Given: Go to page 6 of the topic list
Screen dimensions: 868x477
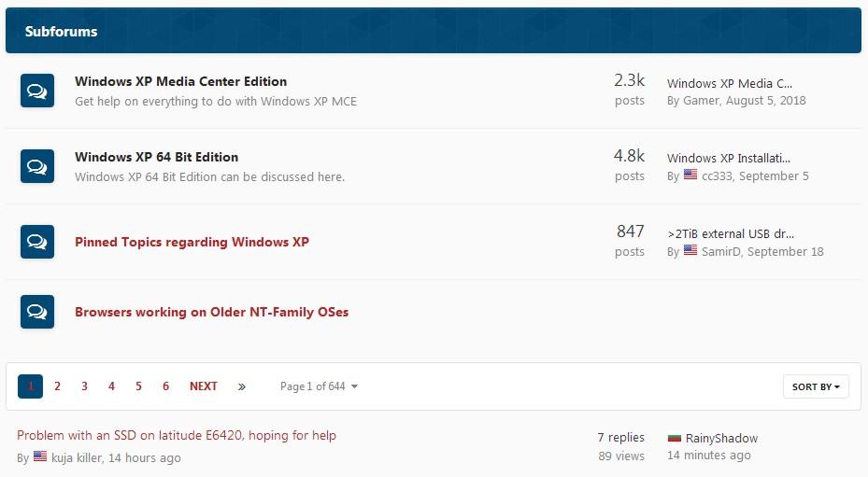Looking at the screenshot, I should (165, 386).
